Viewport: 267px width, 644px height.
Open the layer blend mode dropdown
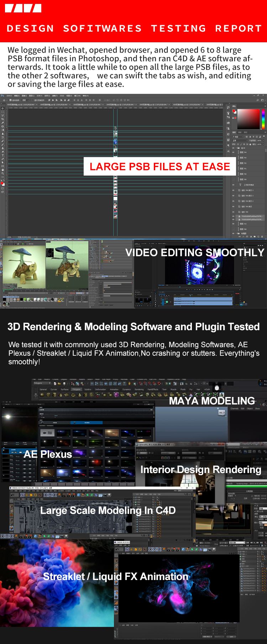(x=240, y=141)
